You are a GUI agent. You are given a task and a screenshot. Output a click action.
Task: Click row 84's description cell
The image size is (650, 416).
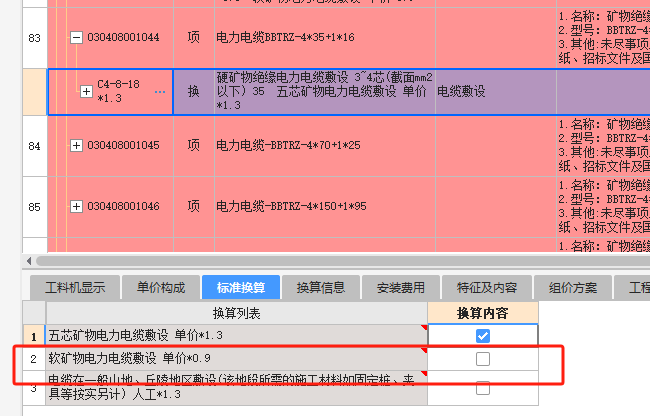(604, 146)
